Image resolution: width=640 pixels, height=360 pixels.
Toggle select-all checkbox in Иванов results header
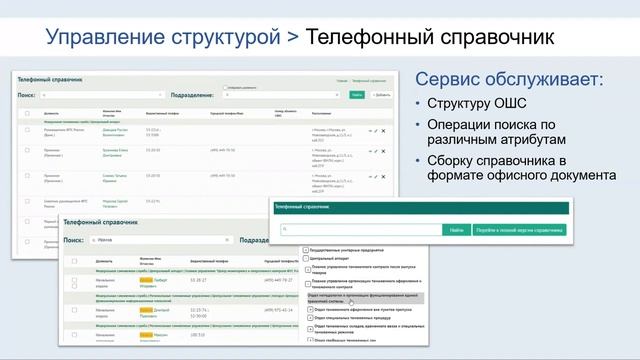coord(74,261)
